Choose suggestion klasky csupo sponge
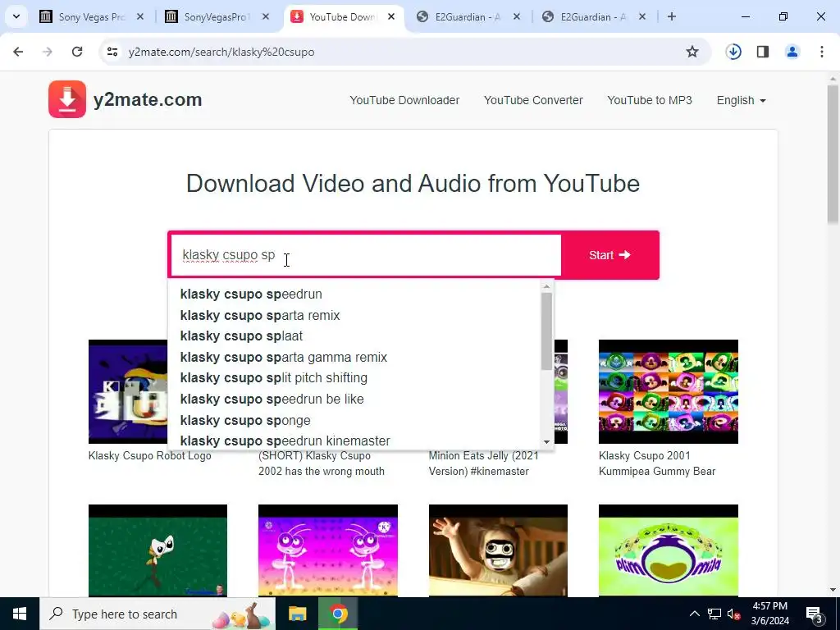Viewport: 840px width, 630px height. 354,420
